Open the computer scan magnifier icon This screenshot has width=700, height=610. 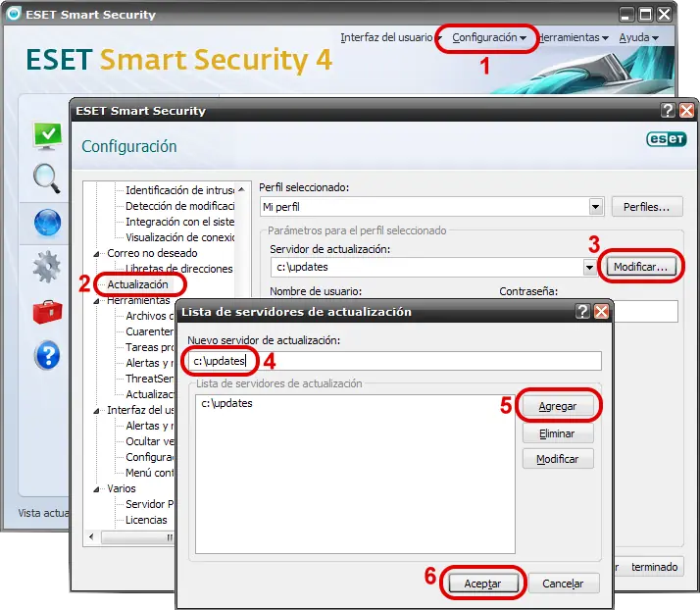point(46,178)
